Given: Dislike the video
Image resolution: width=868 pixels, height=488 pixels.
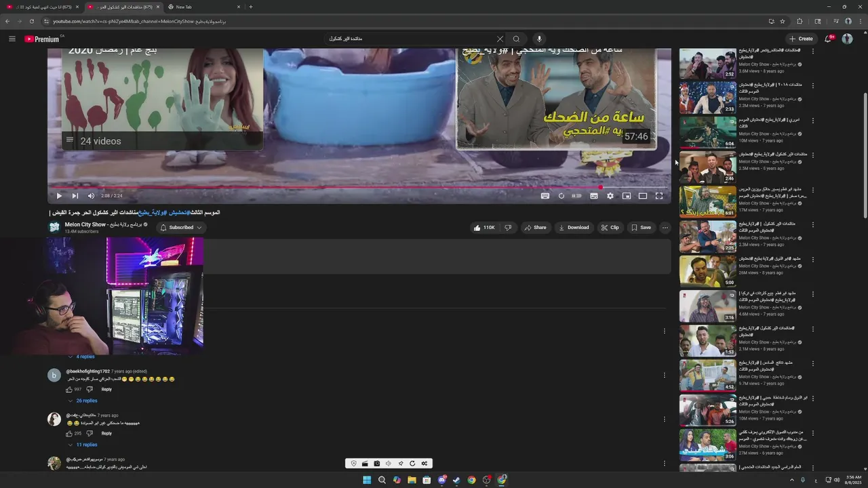Looking at the screenshot, I should click(x=508, y=228).
